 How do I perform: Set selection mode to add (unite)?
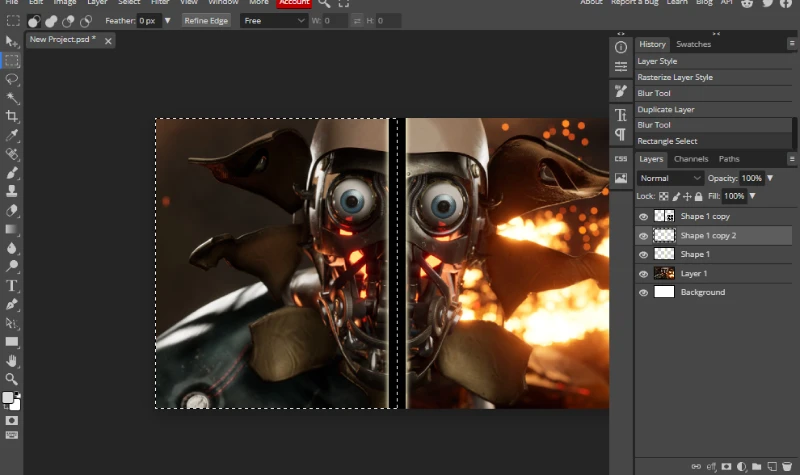51,21
